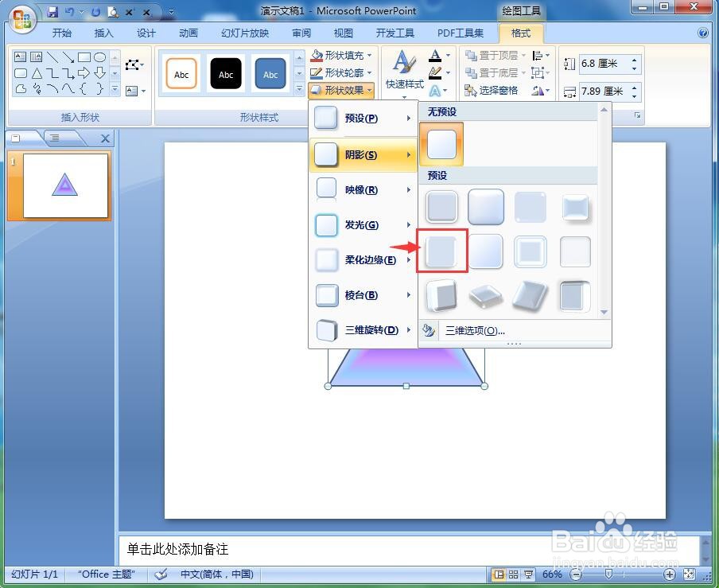Apply the blue filled Abc shape style
Image resolution: width=719 pixels, height=588 pixels.
click(x=270, y=74)
